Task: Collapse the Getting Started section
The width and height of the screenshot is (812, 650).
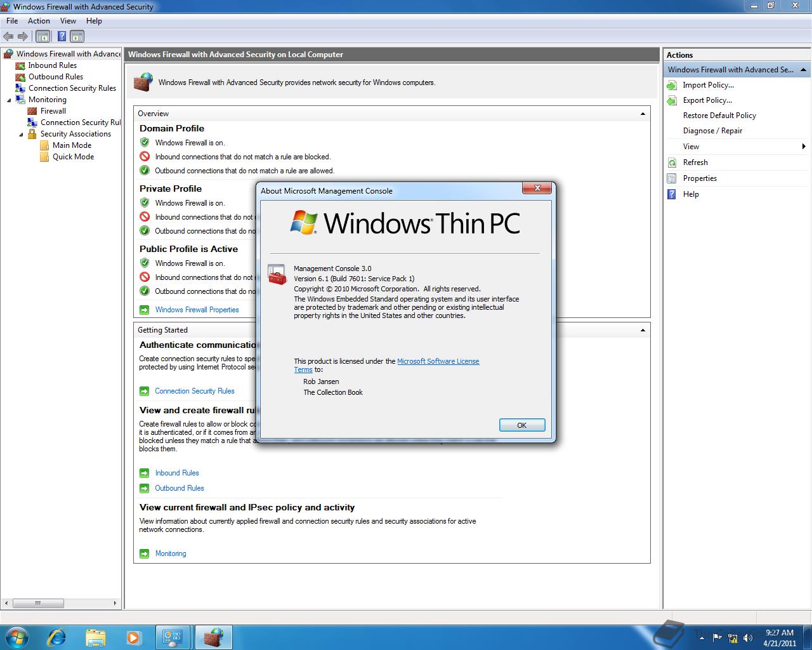Action: tap(643, 330)
